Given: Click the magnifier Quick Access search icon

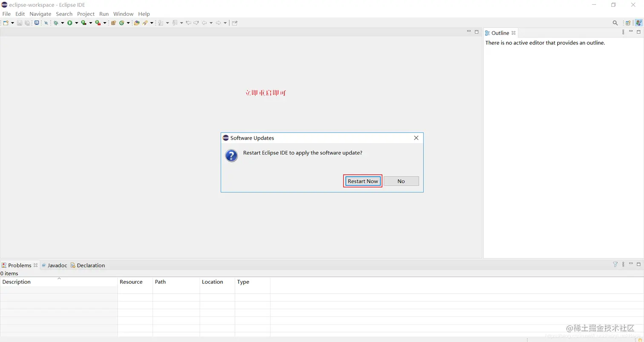Looking at the screenshot, I should point(615,23).
